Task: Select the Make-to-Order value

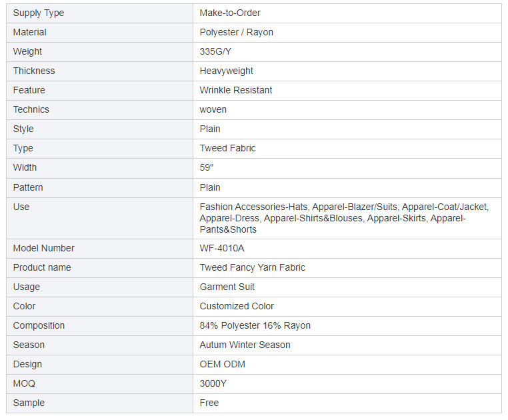Action: point(230,13)
